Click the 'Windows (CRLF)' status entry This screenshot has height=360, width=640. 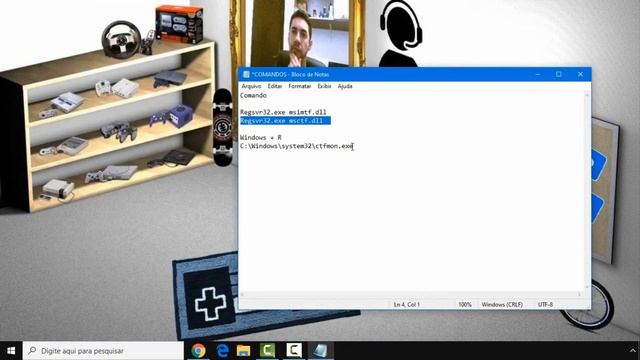[502, 304]
